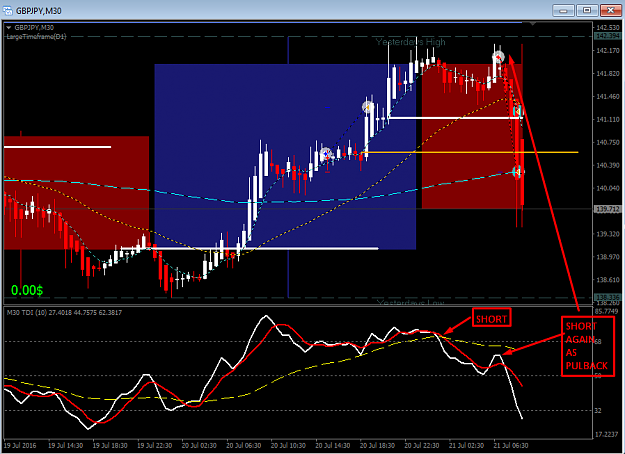The image size is (625, 454).
Task: Click the lower cyan marker on the cyan average line
Action: tap(517, 172)
